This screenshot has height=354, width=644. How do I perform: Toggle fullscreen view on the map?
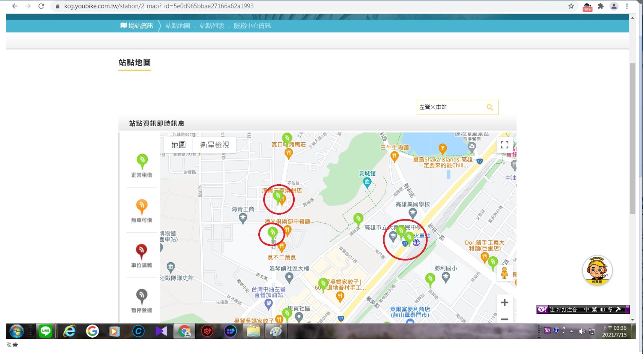tap(505, 145)
